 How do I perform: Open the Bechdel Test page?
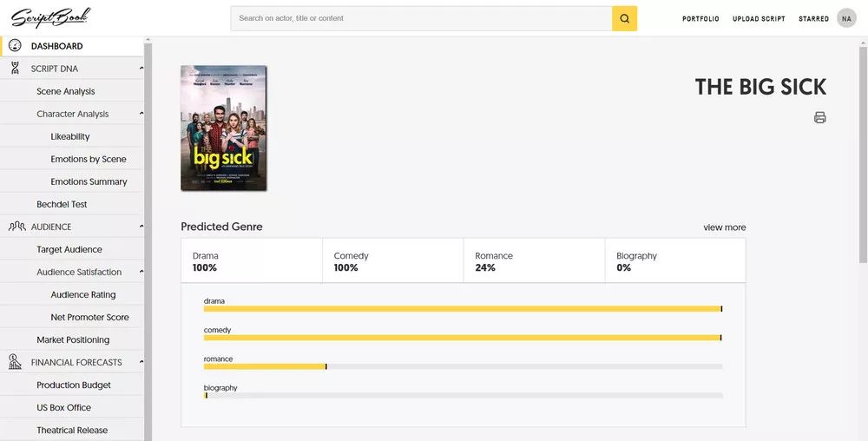click(62, 204)
